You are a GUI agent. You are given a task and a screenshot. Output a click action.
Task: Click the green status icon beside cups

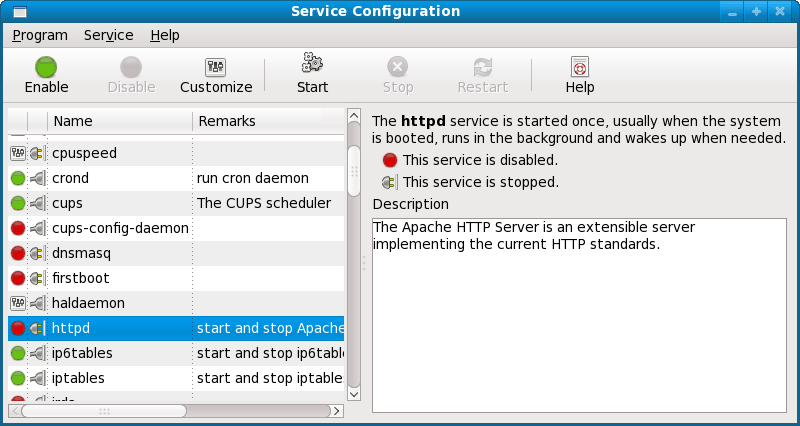click(18, 203)
